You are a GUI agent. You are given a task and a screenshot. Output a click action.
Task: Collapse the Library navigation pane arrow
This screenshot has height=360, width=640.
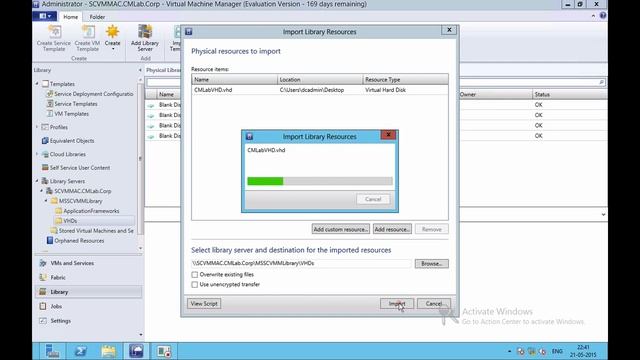[140, 70]
